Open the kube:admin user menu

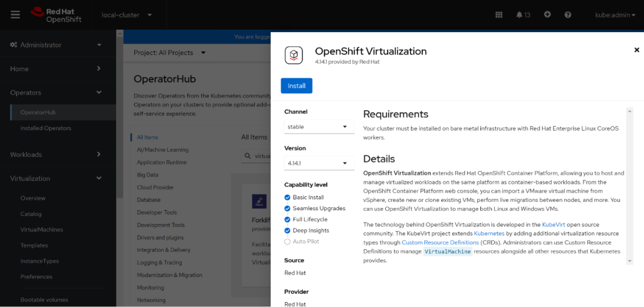(x=615, y=15)
